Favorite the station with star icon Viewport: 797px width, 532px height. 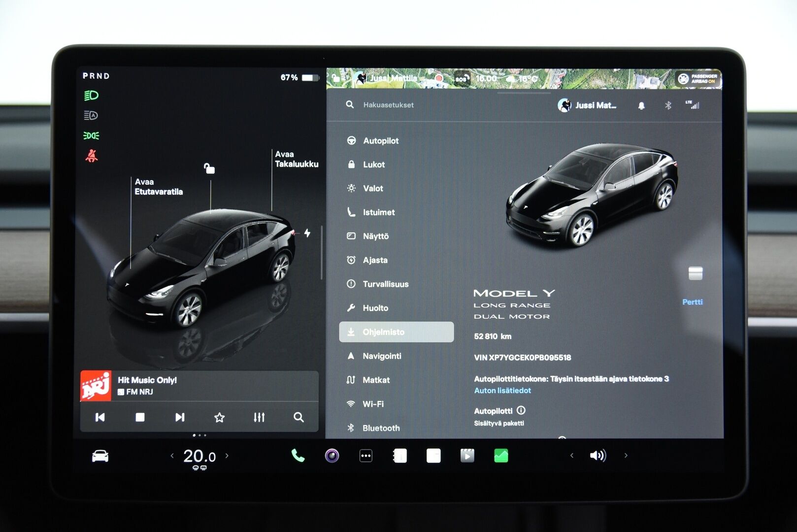pyautogui.click(x=219, y=417)
